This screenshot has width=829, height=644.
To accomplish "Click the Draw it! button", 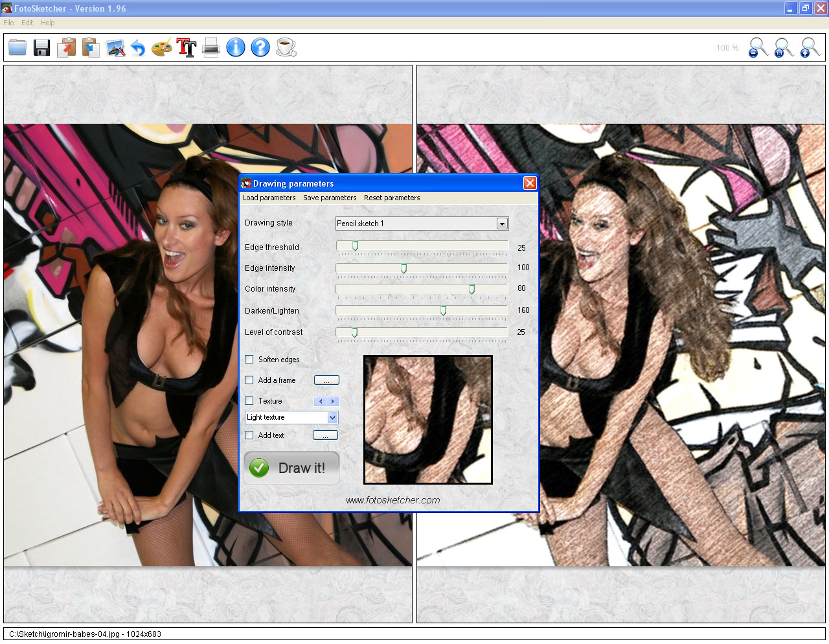I will [x=292, y=468].
